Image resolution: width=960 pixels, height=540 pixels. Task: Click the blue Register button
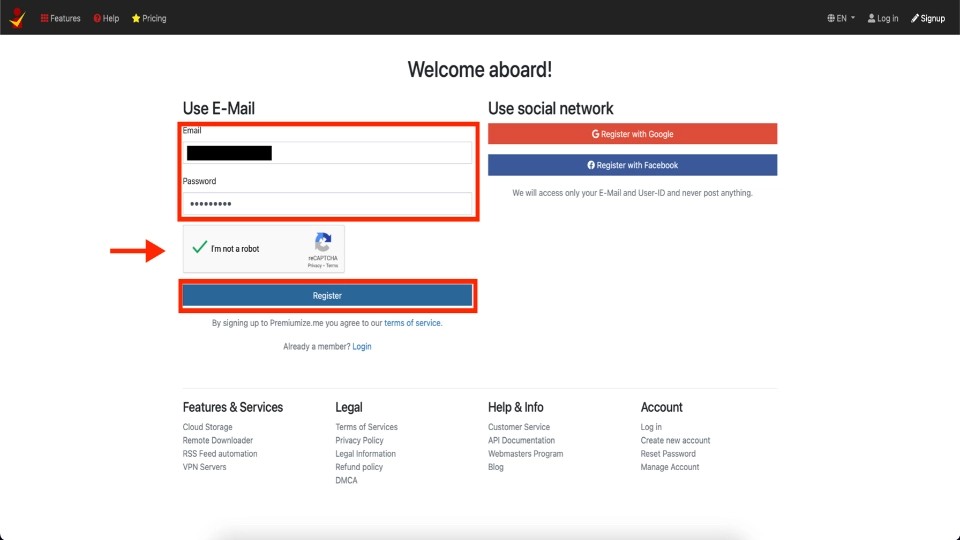click(327, 296)
